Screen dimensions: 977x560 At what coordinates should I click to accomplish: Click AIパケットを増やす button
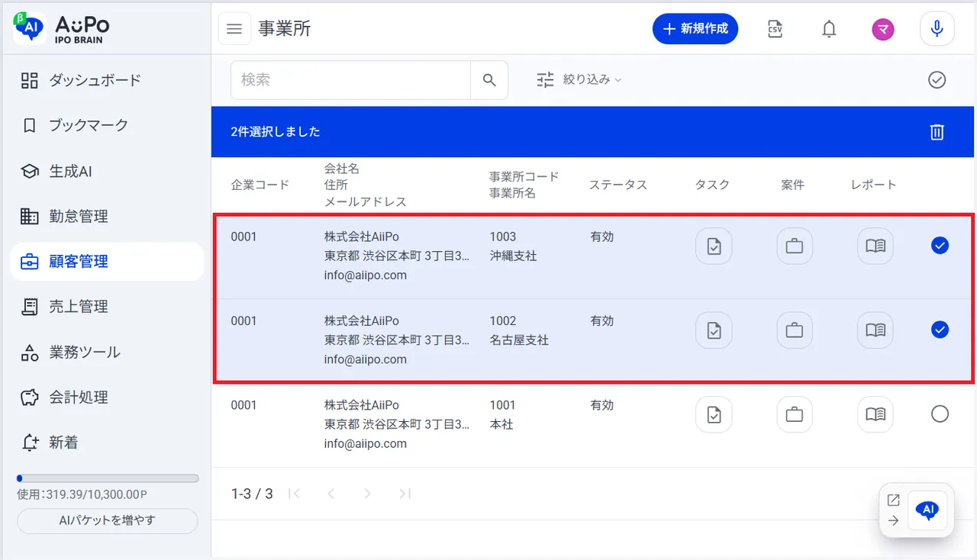(107, 521)
